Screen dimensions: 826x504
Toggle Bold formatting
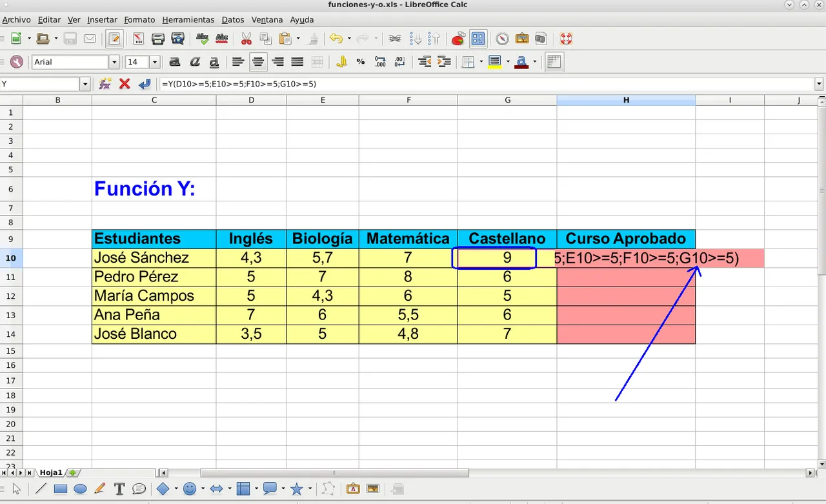coord(174,62)
